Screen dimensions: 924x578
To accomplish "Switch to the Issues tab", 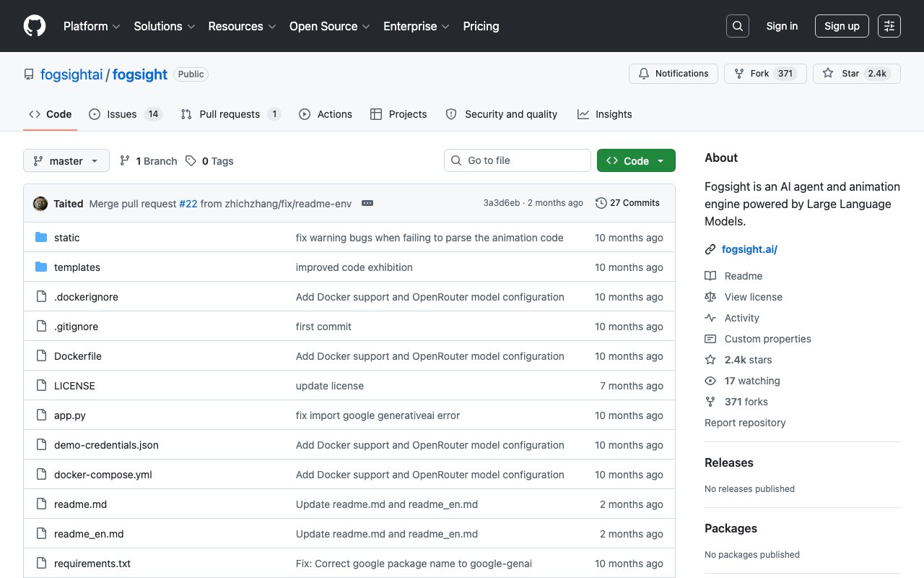I will coord(126,114).
